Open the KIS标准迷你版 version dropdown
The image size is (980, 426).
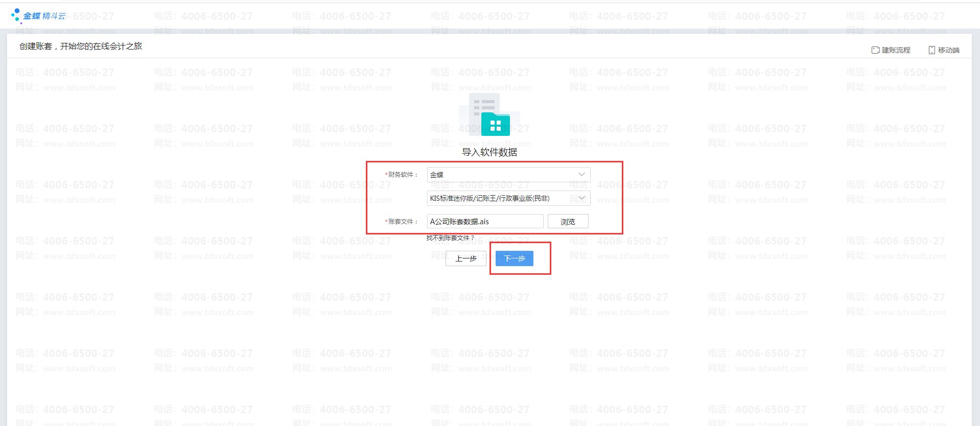(503, 198)
